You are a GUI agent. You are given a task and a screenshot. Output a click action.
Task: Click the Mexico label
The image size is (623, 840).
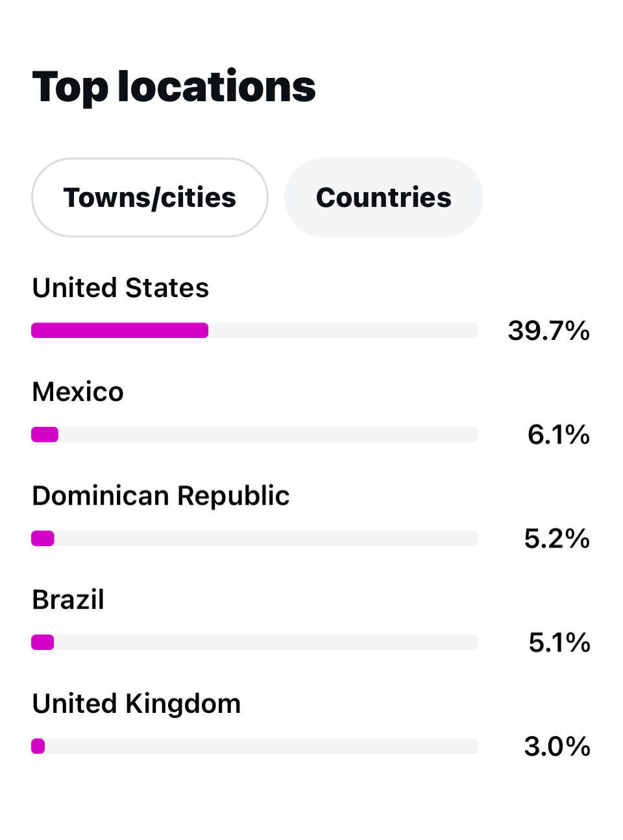pyautogui.click(x=78, y=392)
